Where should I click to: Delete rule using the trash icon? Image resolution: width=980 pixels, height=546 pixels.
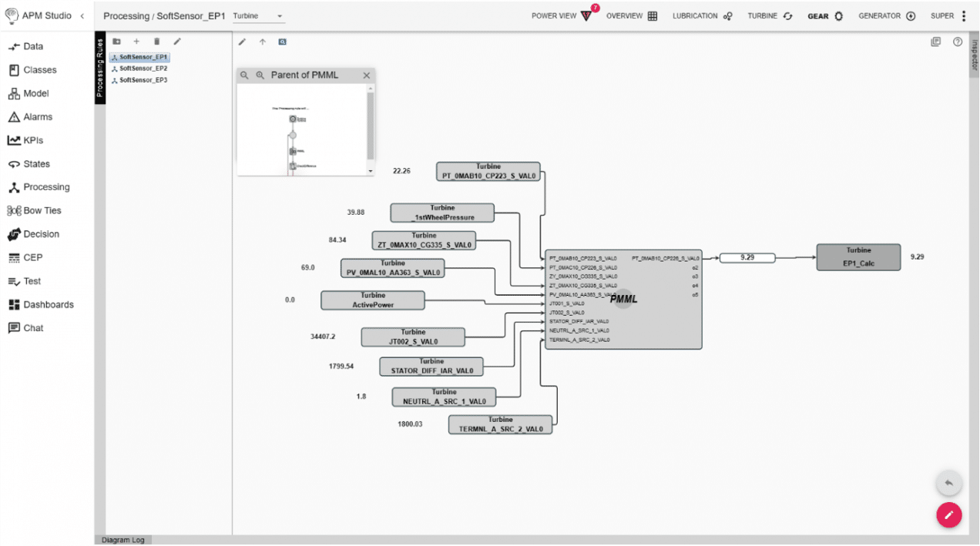point(156,42)
